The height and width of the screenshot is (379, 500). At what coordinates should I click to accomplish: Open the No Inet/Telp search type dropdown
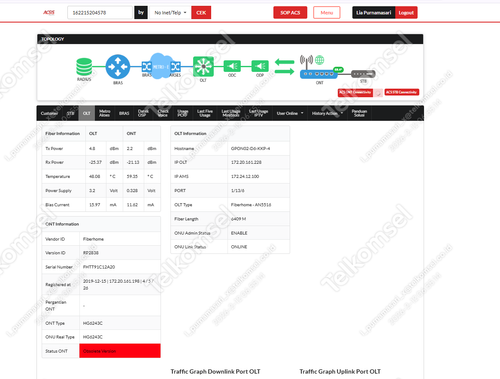click(x=170, y=13)
